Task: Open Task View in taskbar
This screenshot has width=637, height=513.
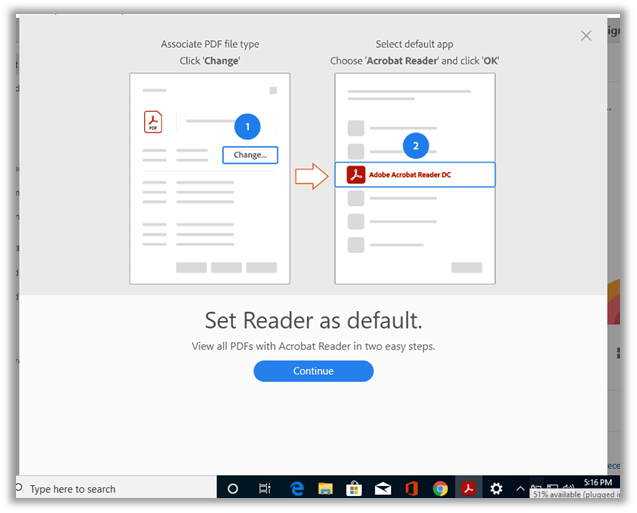Action: tap(264, 488)
